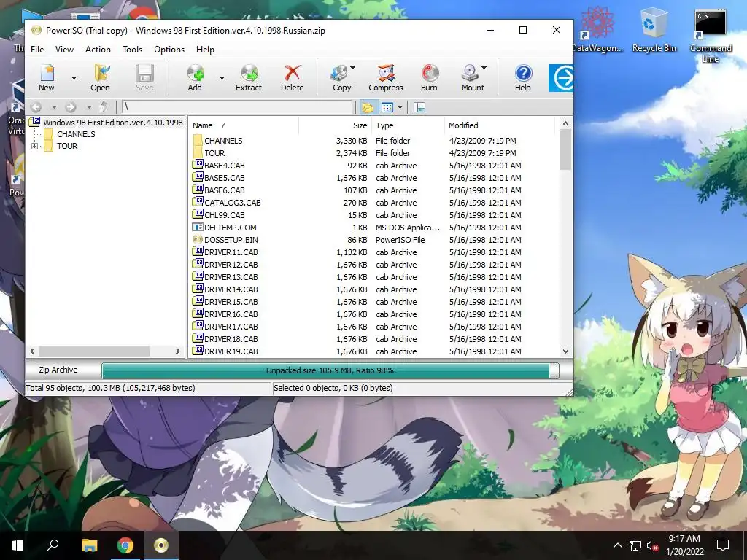
Task: Click the Zip Archive status label
Action: point(58,370)
